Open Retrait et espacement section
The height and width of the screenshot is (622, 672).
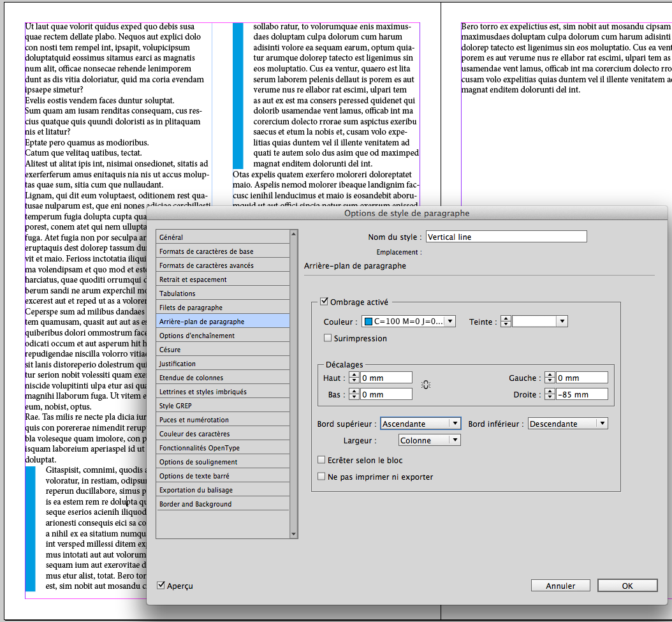point(223,279)
